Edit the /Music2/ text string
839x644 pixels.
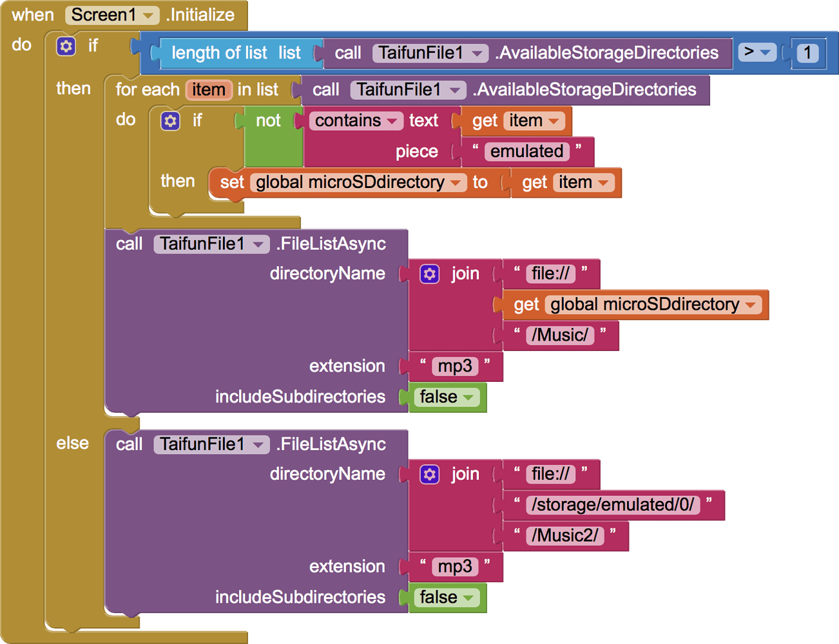coord(565,535)
